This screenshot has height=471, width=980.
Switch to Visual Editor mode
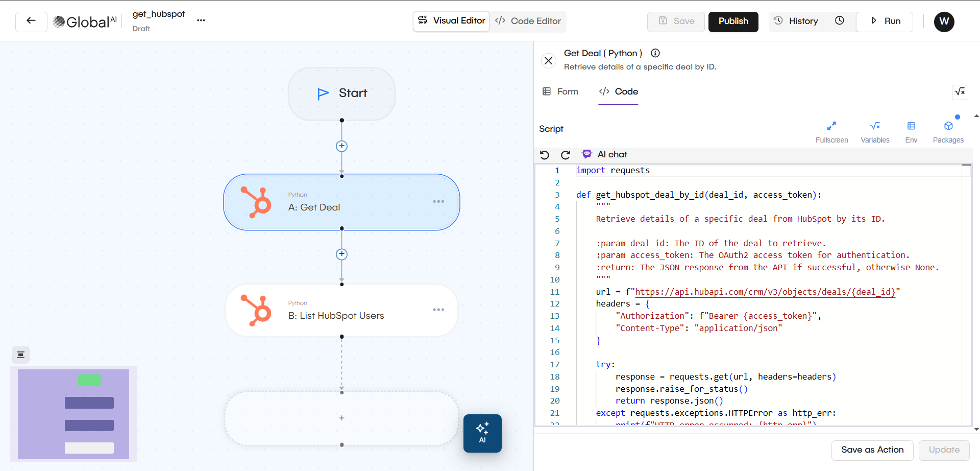pyautogui.click(x=451, y=21)
